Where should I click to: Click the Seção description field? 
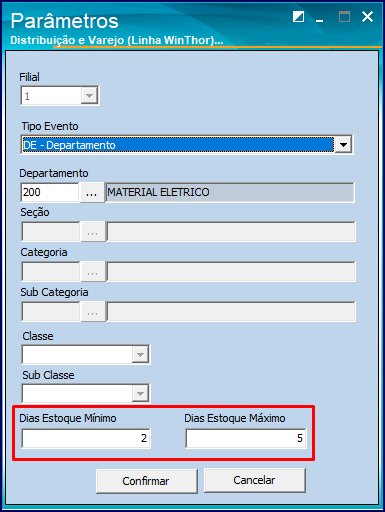coord(231,231)
